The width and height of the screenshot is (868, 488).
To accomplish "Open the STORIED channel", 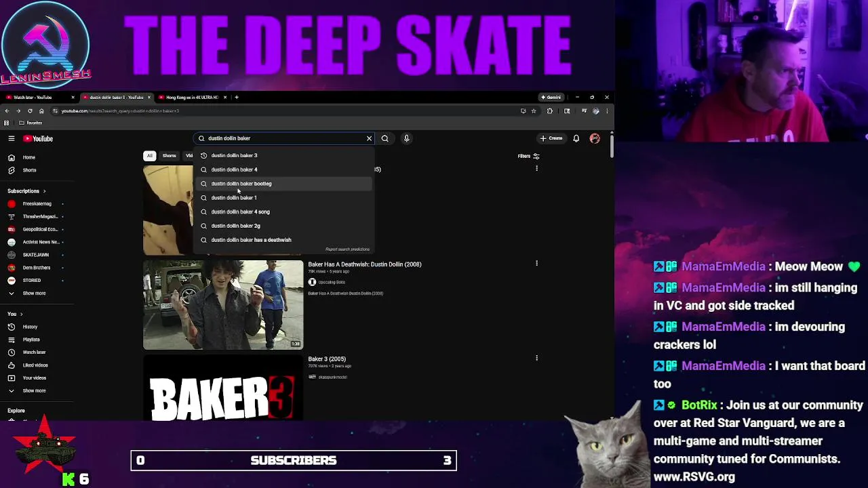I will (35, 280).
